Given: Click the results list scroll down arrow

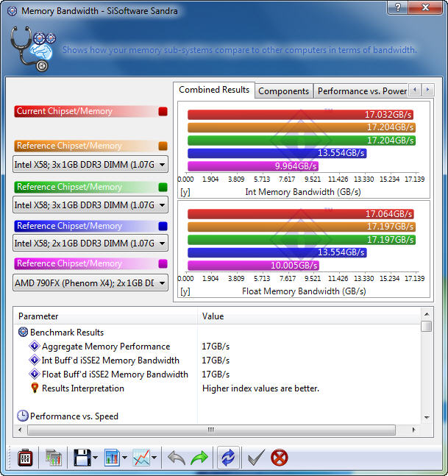Looking at the screenshot, I should [427, 418].
